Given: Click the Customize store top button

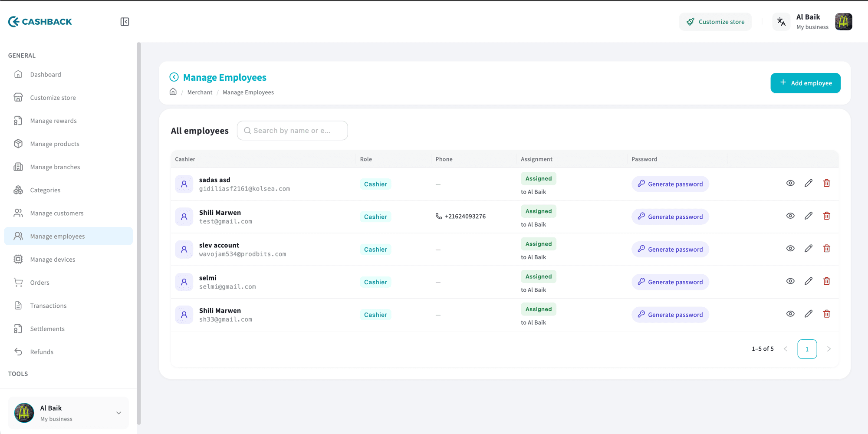Looking at the screenshot, I should click(715, 22).
